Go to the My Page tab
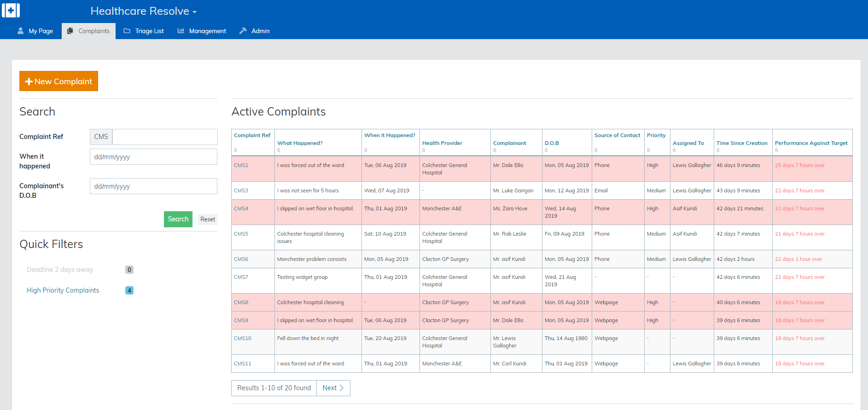The image size is (868, 410). point(35,31)
